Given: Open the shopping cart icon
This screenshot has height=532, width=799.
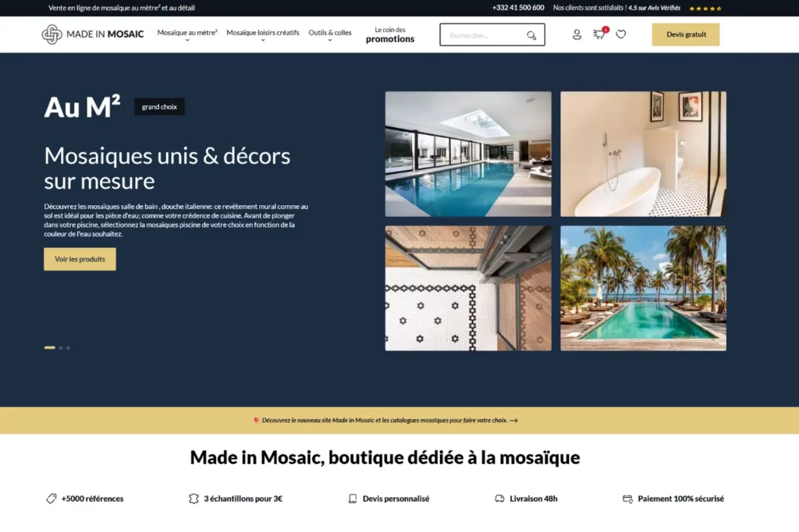Looking at the screenshot, I should tap(598, 34).
